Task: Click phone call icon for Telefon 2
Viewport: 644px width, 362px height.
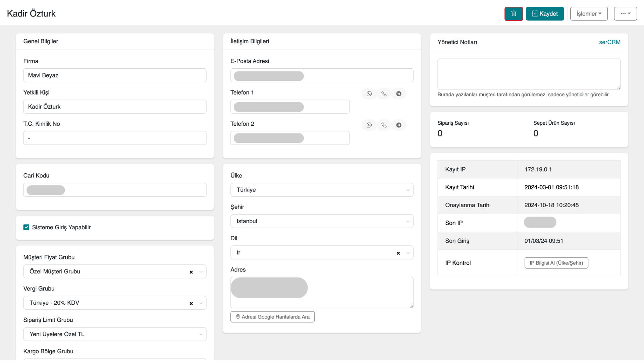Action: [x=384, y=125]
